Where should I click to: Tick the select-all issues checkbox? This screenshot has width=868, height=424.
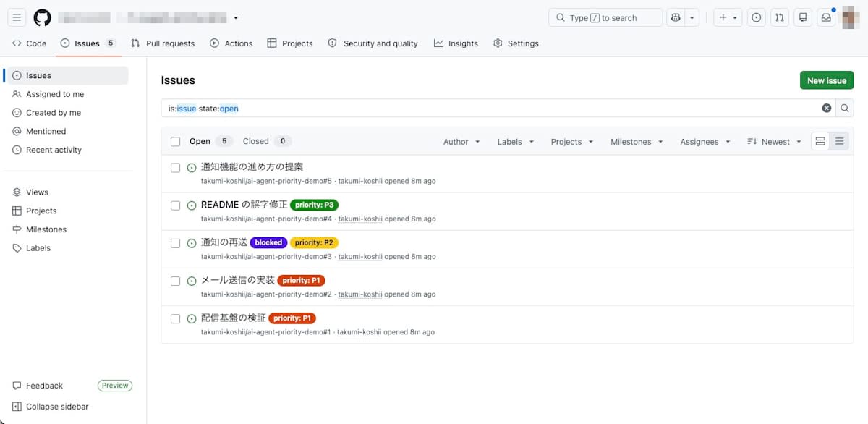[x=175, y=142]
